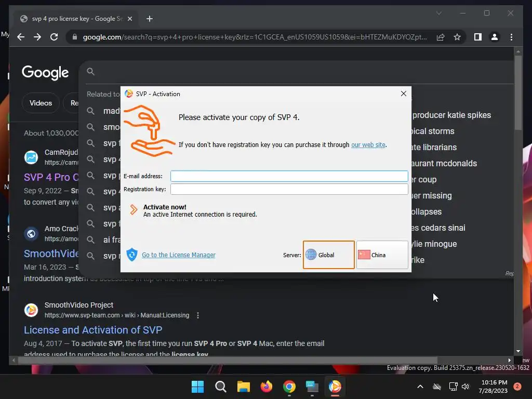Select 'es cedars sinai' trending suggestion
The width and height of the screenshot is (532, 399).
click(438, 228)
